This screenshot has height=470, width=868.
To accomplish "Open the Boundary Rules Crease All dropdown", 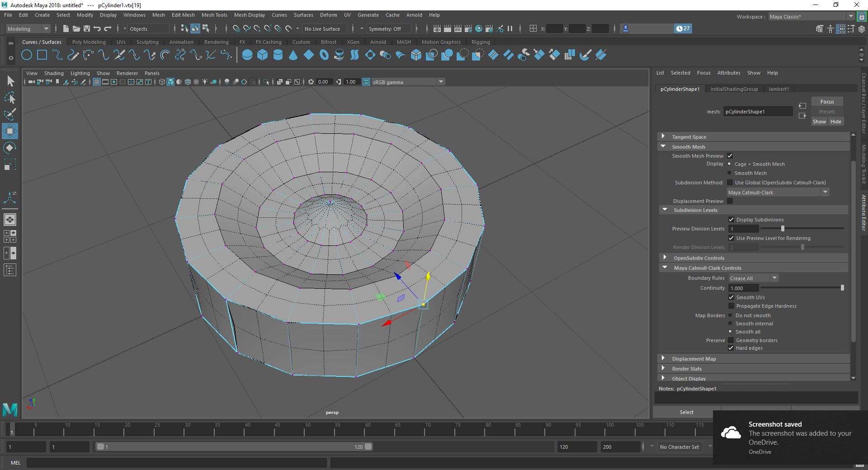I will pos(774,277).
